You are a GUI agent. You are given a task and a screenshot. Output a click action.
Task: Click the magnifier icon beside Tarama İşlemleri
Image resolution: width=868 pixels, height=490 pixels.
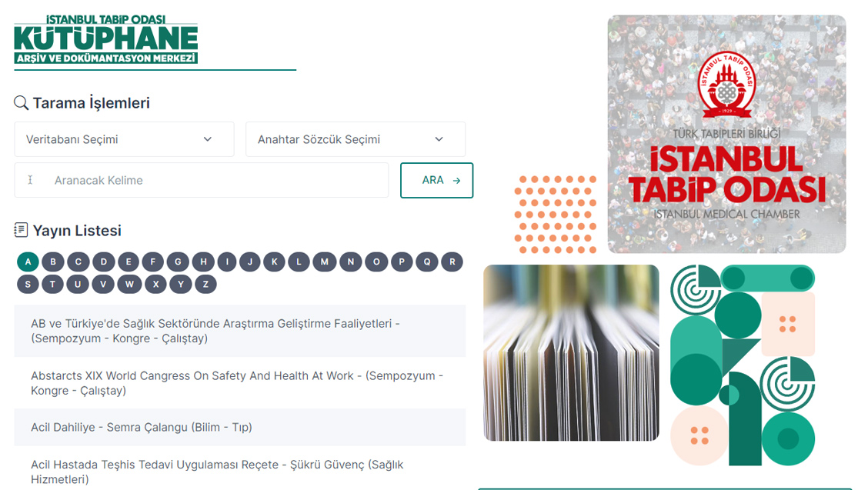pos(21,103)
